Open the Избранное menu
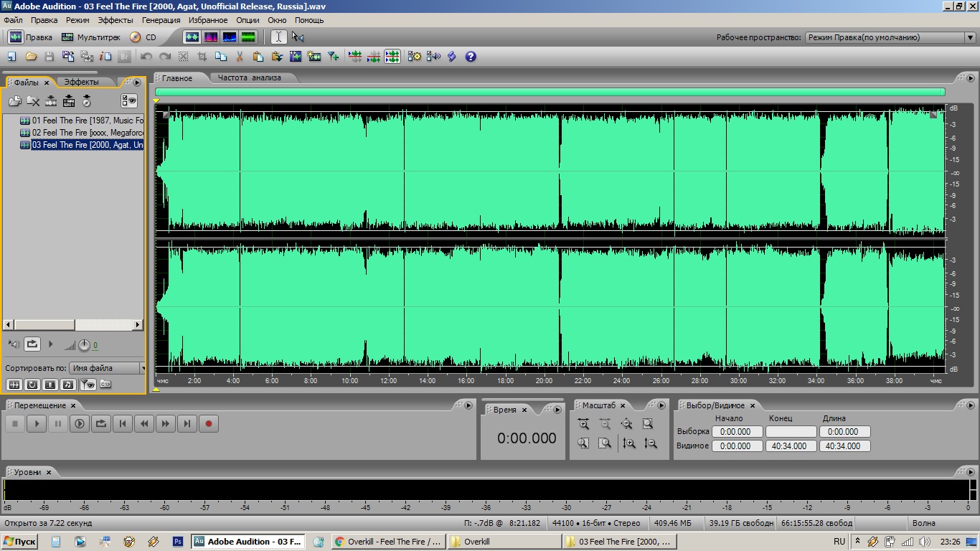The height and width of the screenshot is (551, 980). tap(208, 20)
